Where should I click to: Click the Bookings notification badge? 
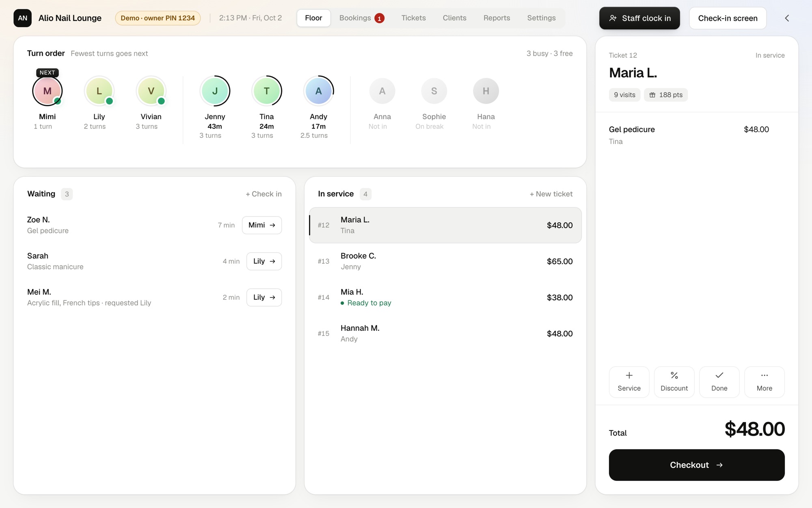click(379, 18)
